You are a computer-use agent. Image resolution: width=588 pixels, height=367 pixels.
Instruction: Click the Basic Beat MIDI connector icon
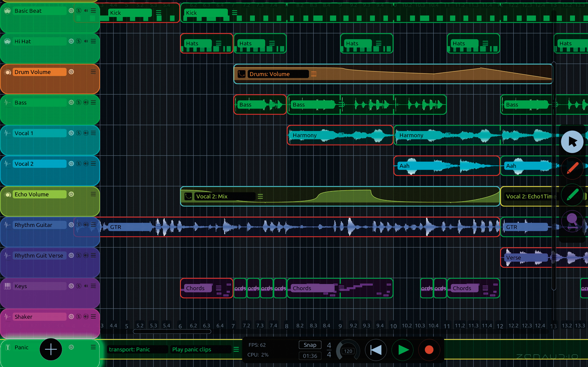(x=7, y=11)
